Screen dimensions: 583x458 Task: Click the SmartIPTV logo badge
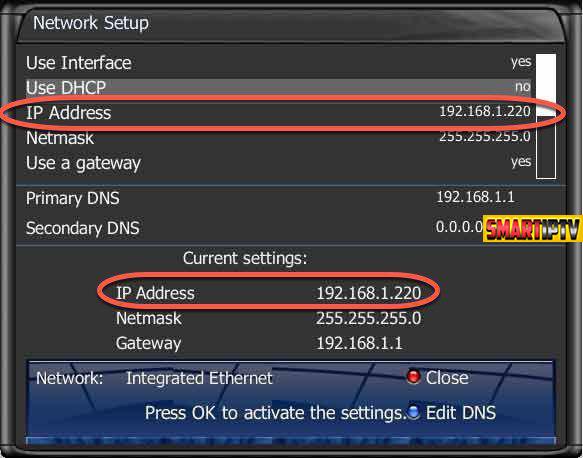pos(532,229)
